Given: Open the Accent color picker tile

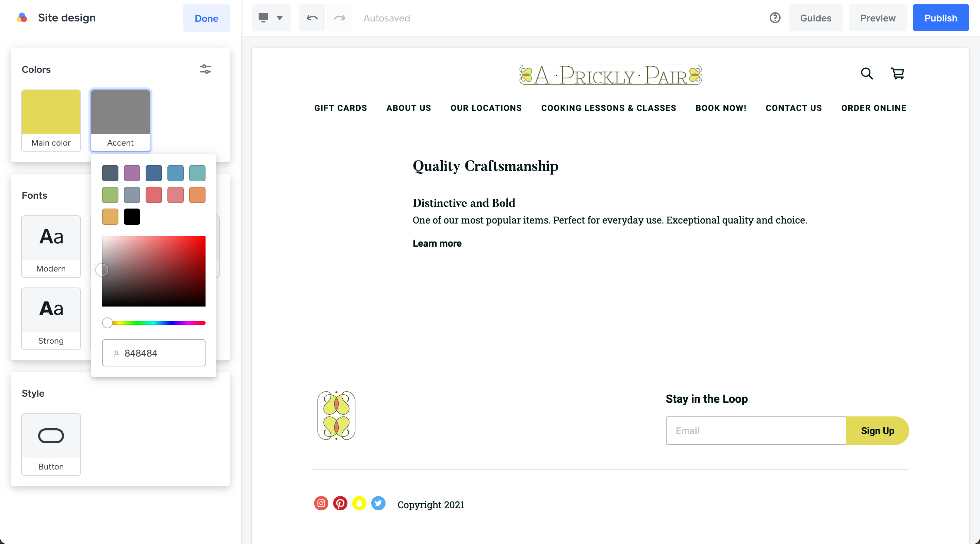Looking at the screenshot, I should pos(120,120).
